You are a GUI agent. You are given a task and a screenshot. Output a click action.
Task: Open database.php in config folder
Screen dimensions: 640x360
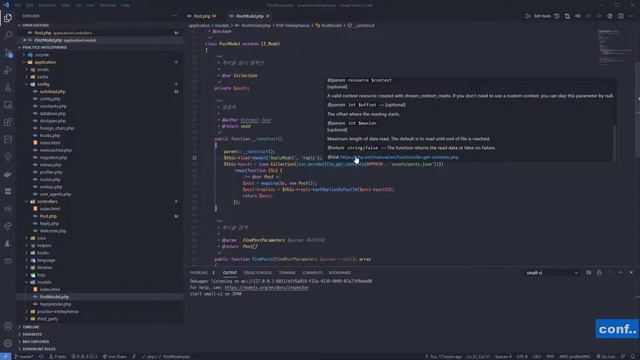[x=52, y=113]
